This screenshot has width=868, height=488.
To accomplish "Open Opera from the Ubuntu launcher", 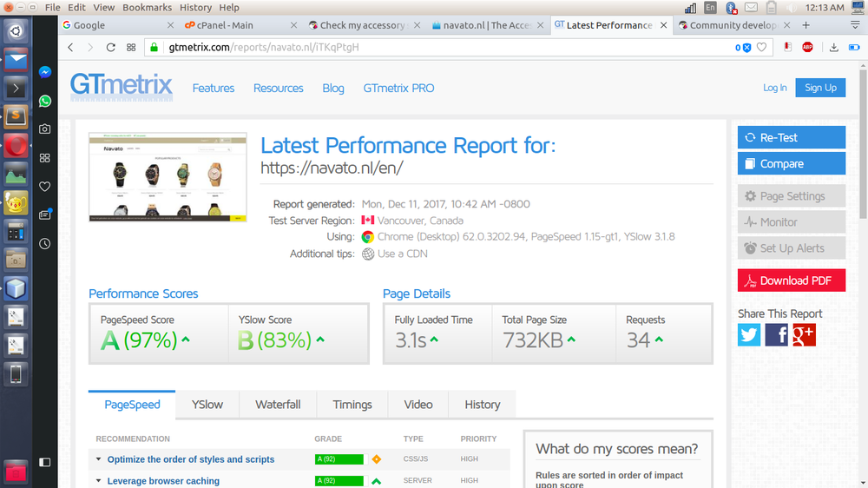I will tap(16, 146).
